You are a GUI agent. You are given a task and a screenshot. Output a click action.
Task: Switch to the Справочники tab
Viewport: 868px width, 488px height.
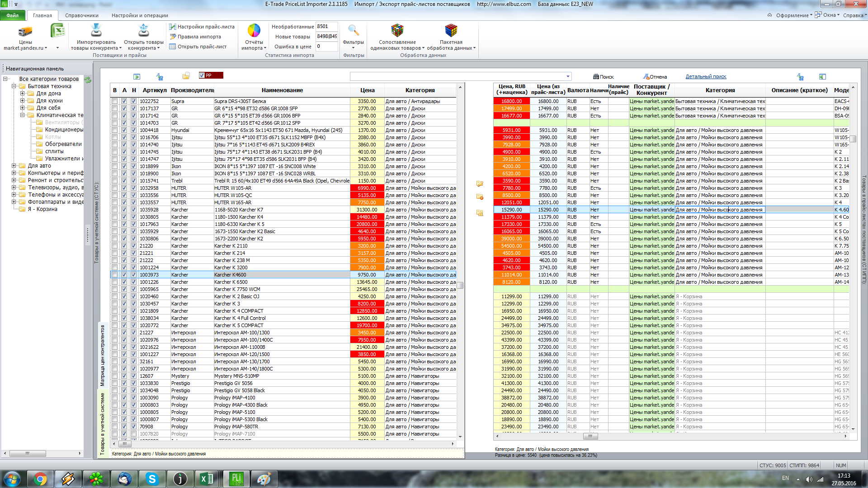[82, 15]
